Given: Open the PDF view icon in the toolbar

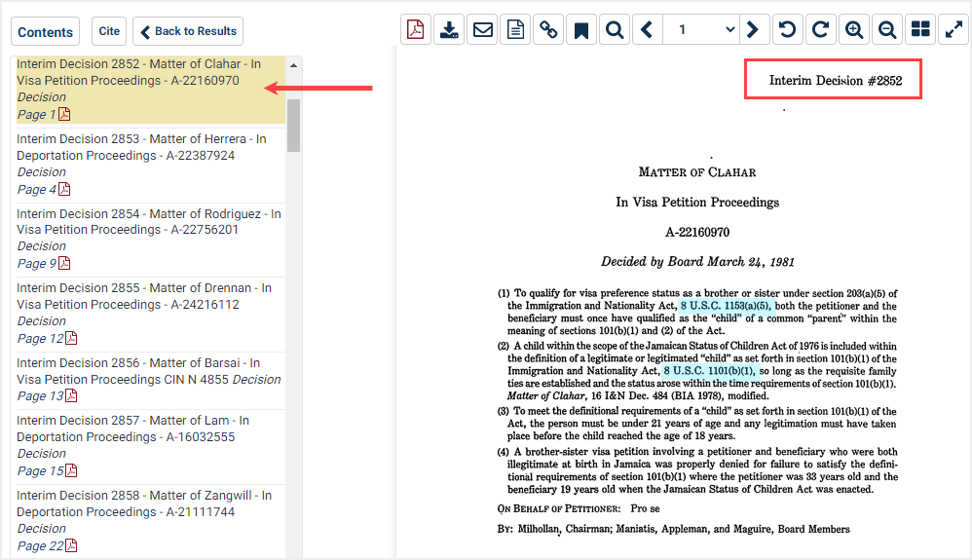Looking at the screenshot, I should pos(415,30).
